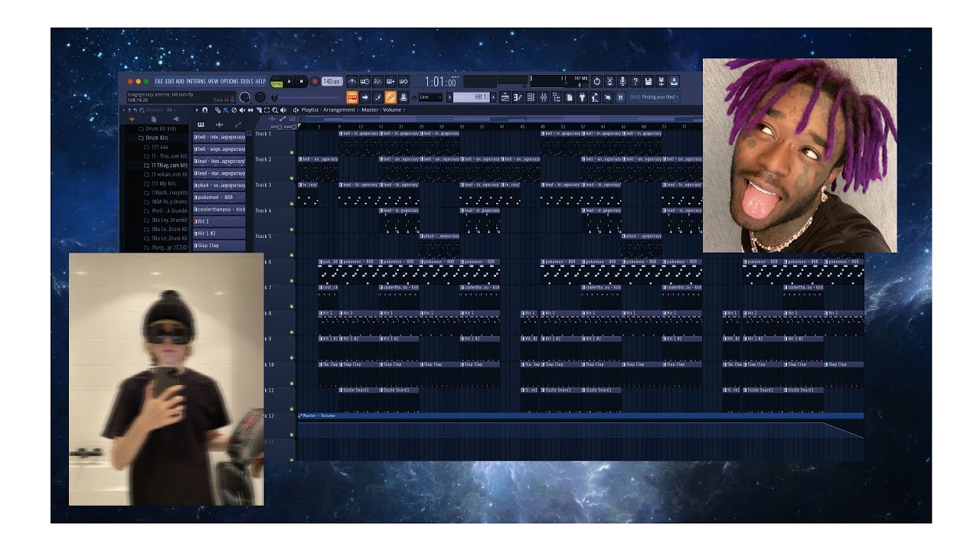
Task: Open the PATTERNS menu
Action: pyautogui.click(x=196, y=81)
